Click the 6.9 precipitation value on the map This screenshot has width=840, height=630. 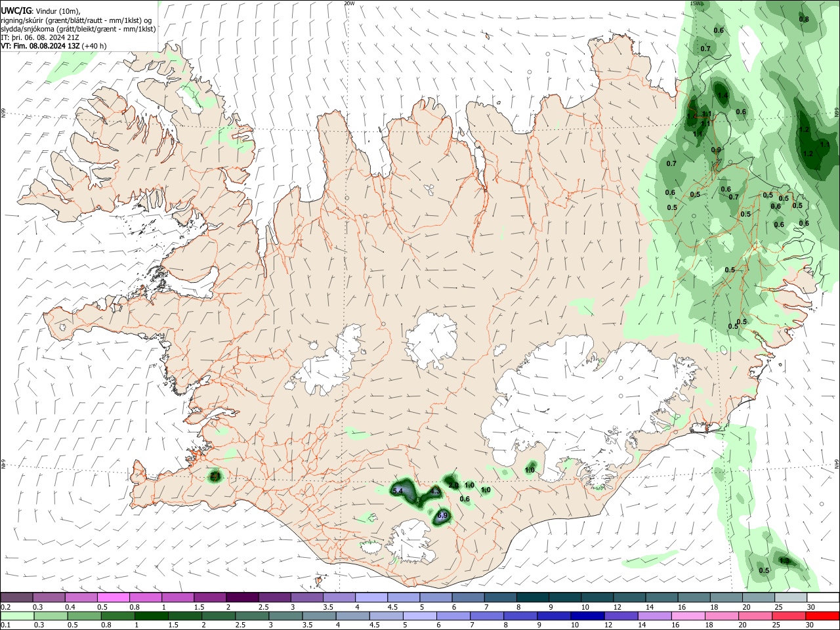click(x=442, y=515)
